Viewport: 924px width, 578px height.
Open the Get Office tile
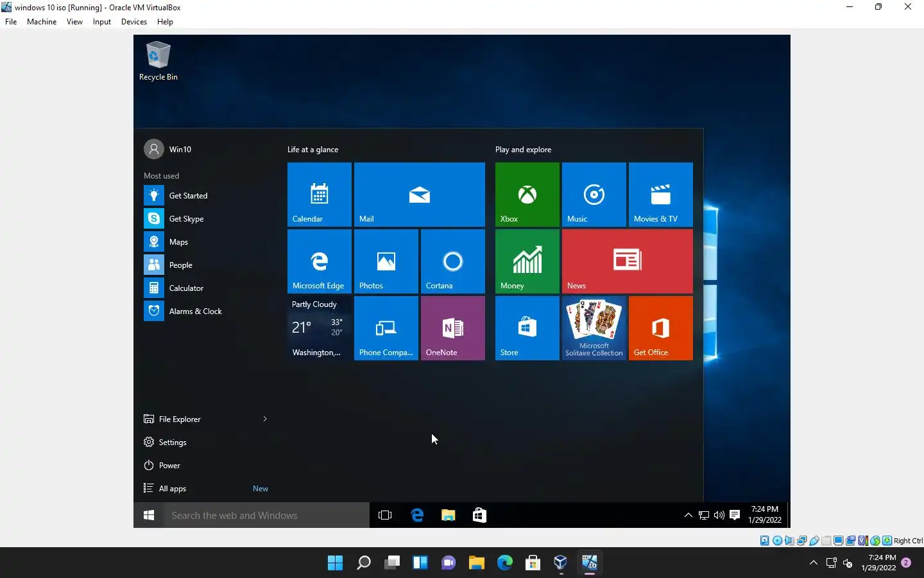661,328
